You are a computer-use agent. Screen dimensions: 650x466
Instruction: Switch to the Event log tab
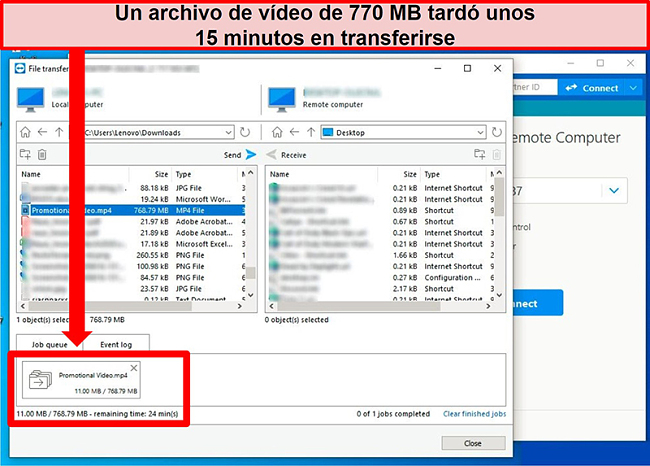coord(116,344)
